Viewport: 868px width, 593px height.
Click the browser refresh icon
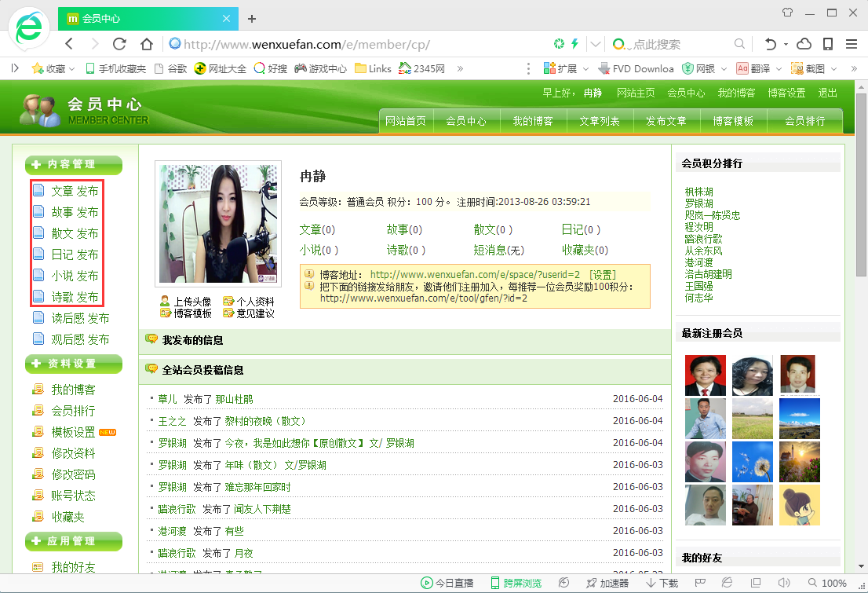click(119, 44)
